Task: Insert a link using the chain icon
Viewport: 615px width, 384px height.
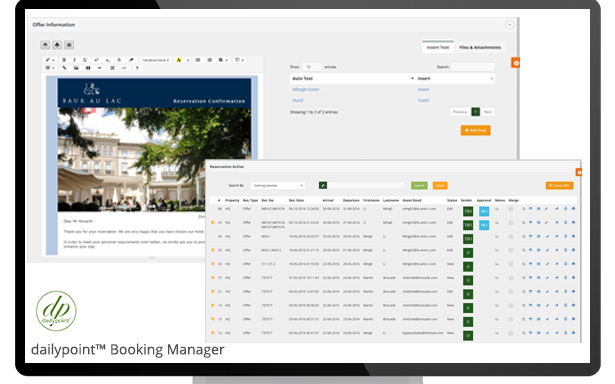Action: pyautogui.click(x=65, y=68)
